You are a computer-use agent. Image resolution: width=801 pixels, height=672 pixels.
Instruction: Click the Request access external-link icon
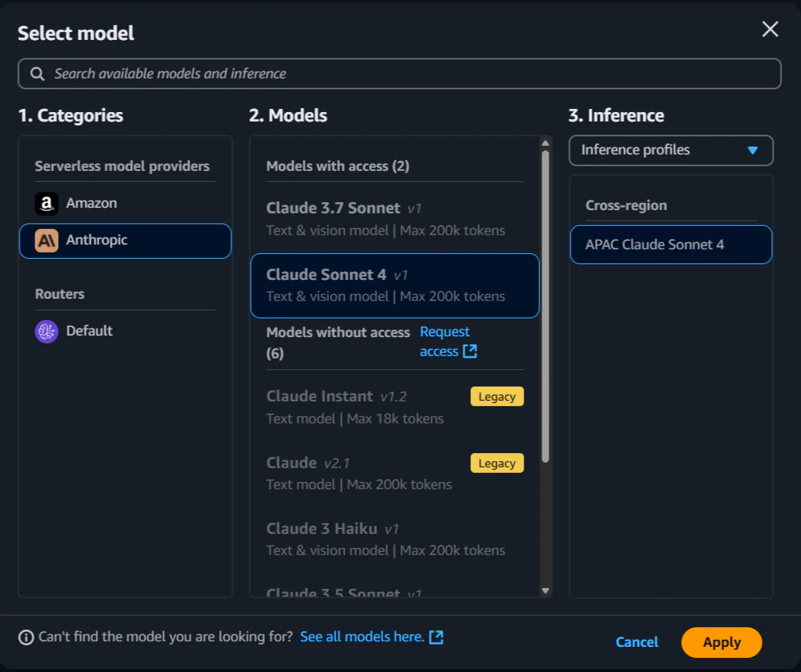click(x=470, y=351)
